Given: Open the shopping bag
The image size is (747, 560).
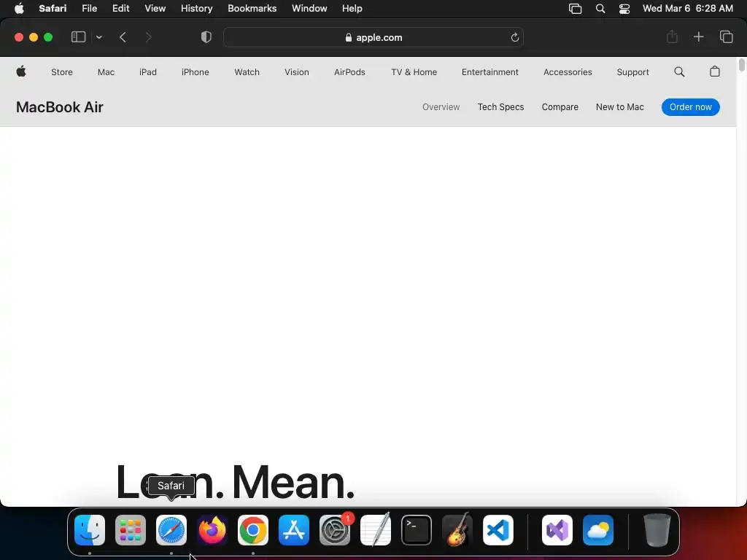Looking at the screenshot, I should click(x=715, y=72).
